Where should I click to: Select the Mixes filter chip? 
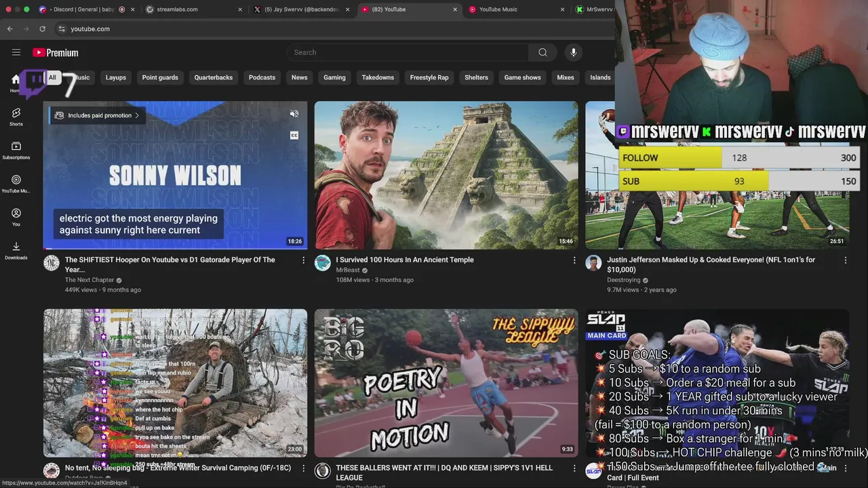pyautogui.click(x=566, y=77)
